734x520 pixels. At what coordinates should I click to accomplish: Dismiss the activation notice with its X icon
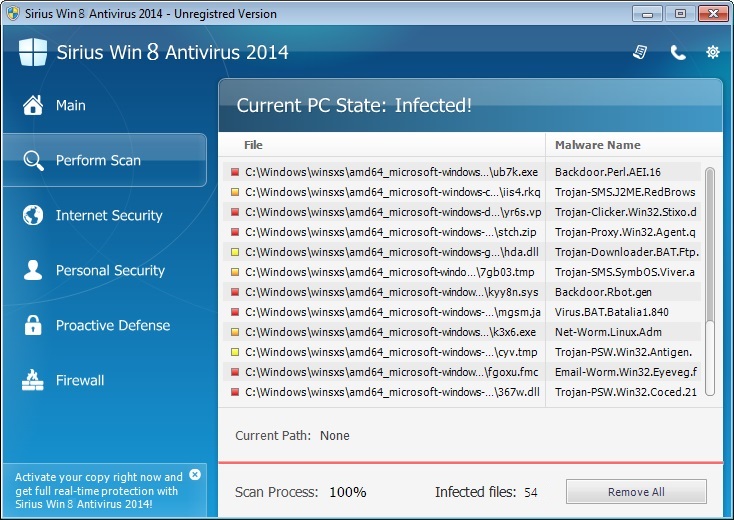pyautogui.click(x=195, y=475)
